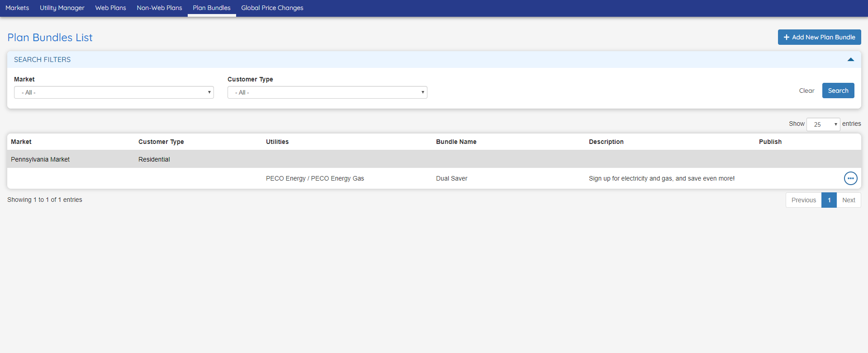Viewport: 868px width, 353px height.
Task: Sort by the Market column header
Action: tap(21, 142)
